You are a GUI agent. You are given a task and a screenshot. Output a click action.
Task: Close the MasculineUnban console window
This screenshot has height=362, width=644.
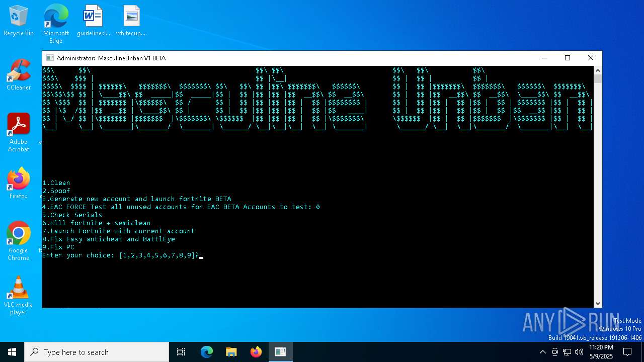pyautogui.click(x=591, y=58)
